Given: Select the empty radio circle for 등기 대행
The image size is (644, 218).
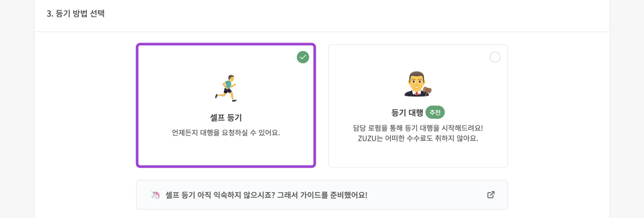Looking at the screenshot, I should [x=495, y=57].
